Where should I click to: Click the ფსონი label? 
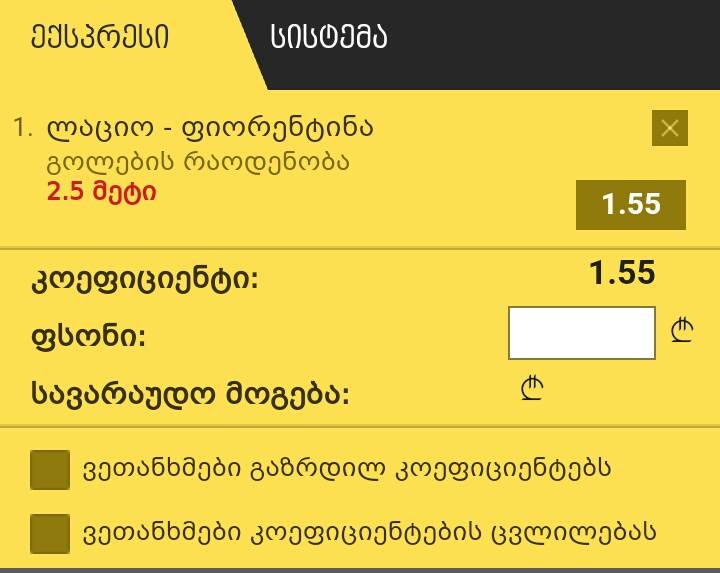88,336
